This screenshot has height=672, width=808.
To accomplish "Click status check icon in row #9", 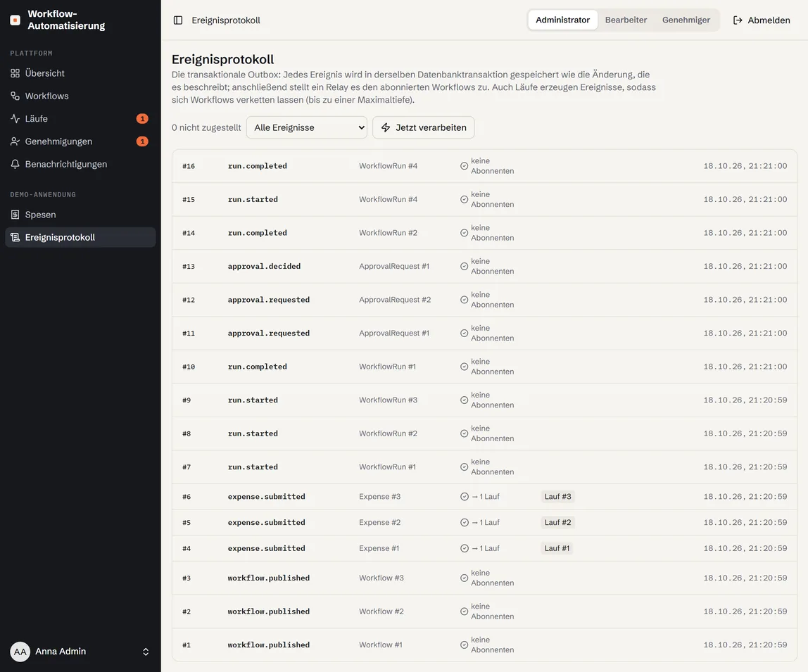I will [465, 400].
